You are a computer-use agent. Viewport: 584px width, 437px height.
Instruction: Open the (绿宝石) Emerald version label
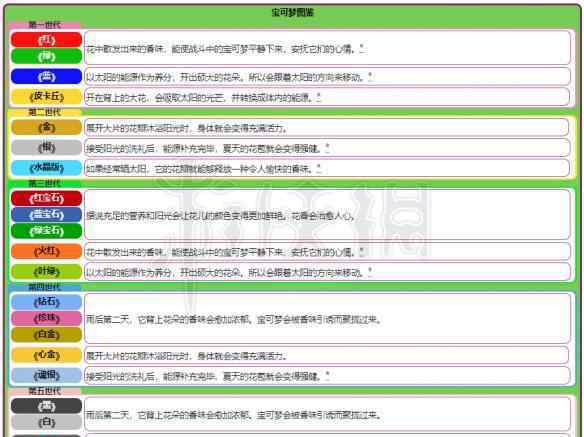click(x=47, y=231)
